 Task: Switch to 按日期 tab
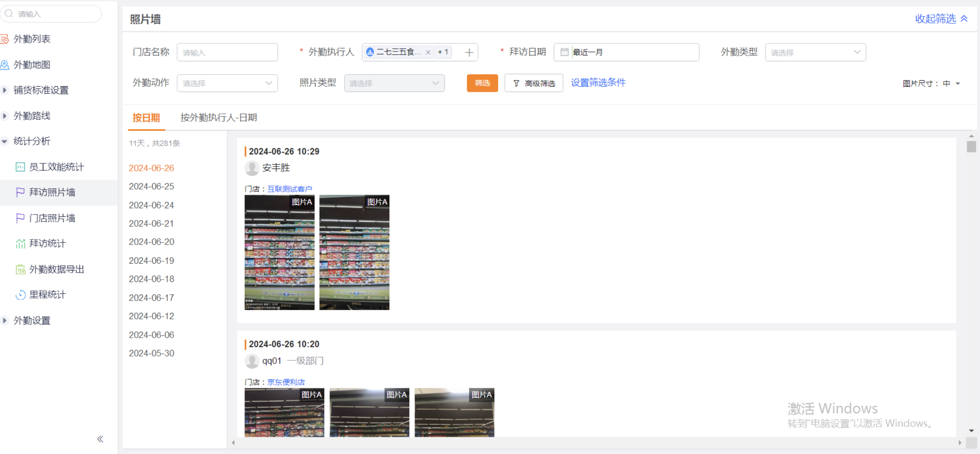146,118
